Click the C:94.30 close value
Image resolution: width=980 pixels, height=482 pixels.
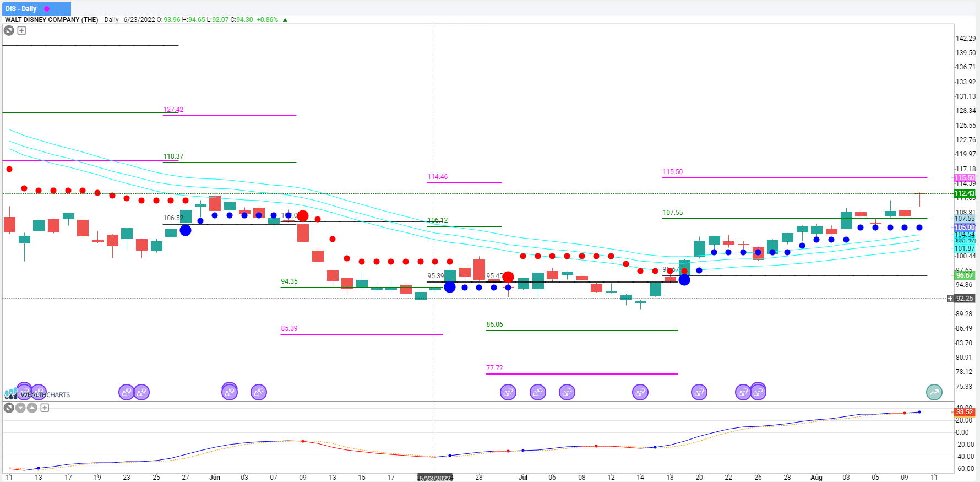(x=242, y=20)
